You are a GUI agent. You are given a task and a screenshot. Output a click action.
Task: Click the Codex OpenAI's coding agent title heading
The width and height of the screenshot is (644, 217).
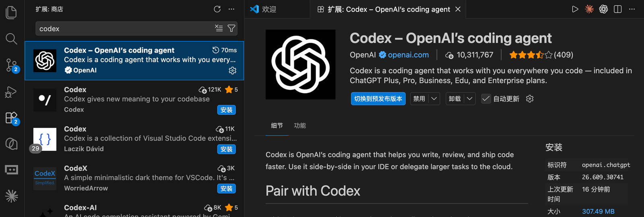click(x=450, y=38)
